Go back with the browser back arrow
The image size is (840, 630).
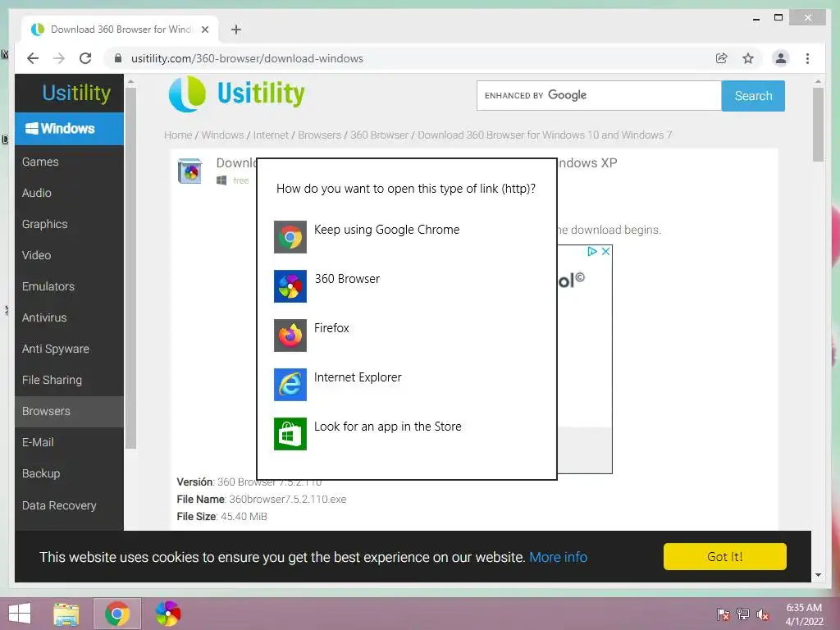click(33, 58)
